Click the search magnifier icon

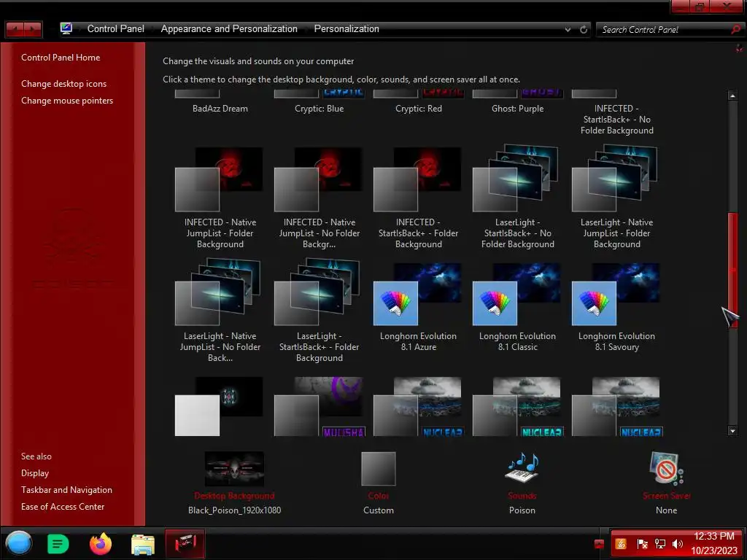[736, 29]
